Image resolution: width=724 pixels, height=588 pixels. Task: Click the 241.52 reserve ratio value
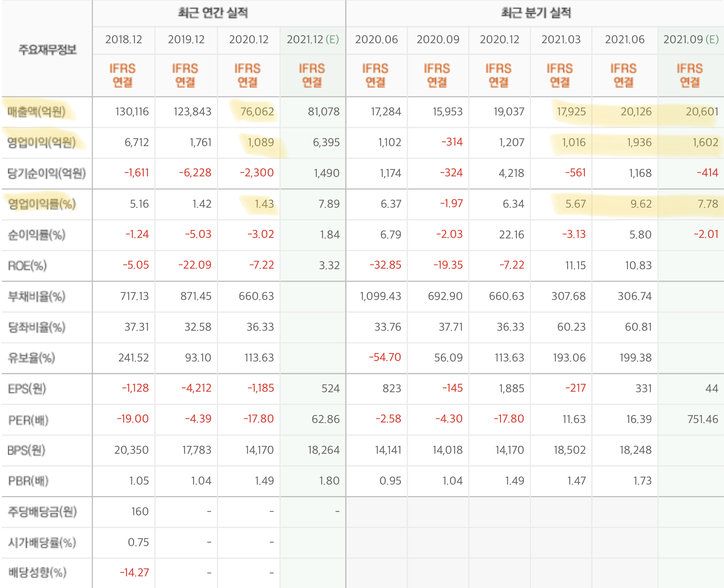[x=134, y=358]
